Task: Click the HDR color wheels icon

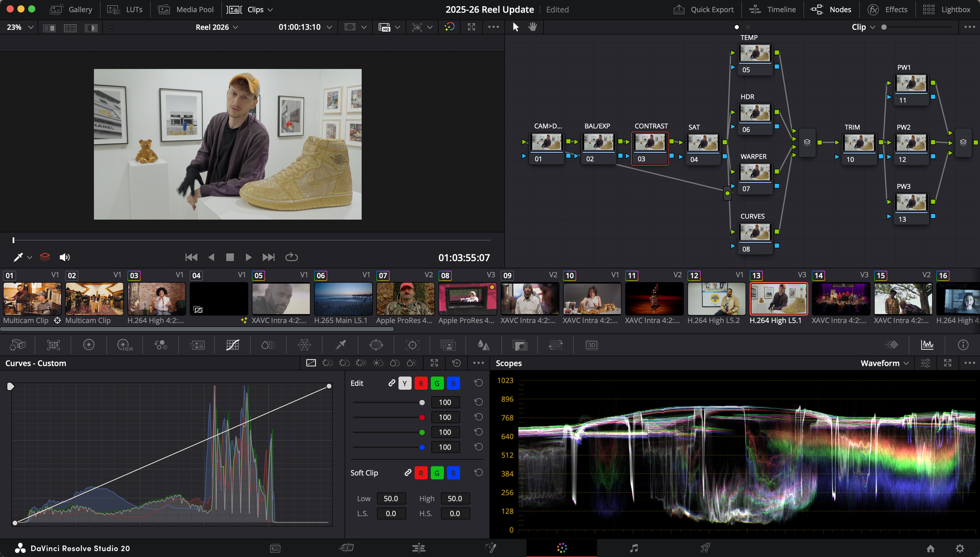Action: tap(125, 345)
